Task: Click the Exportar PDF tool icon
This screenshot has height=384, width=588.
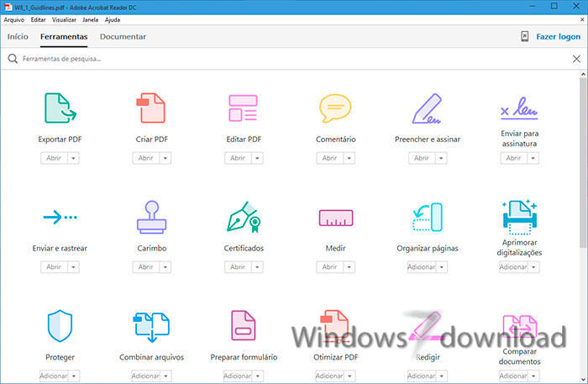Action: pyautogui.click(x=60, y=108)
